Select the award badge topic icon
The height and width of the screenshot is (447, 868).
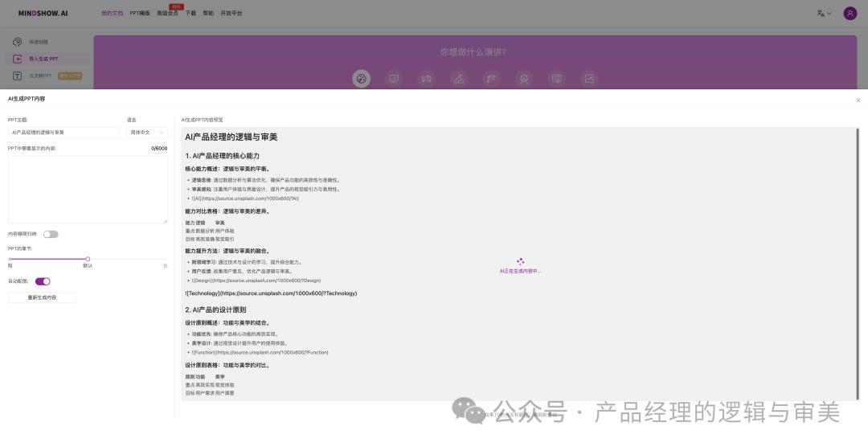(x=524, y=79)
